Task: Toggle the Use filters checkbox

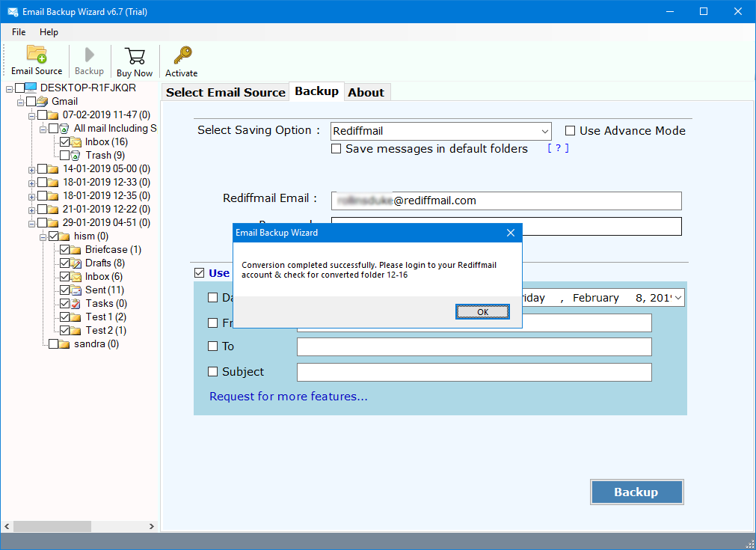Action: pos(199,273)
